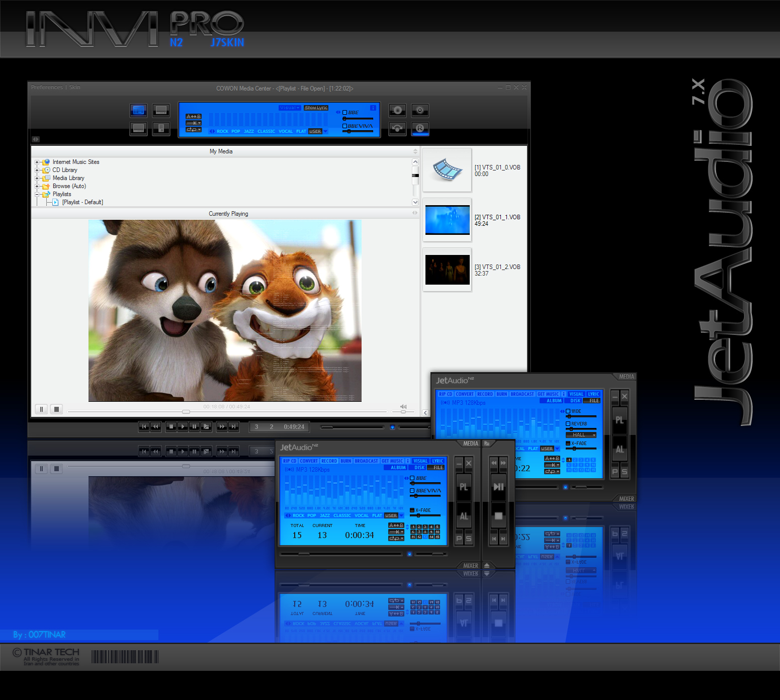The image size is (780, 700).
Task: Click the info 'i' icon in main display
Action: click(x=373, y=108)
